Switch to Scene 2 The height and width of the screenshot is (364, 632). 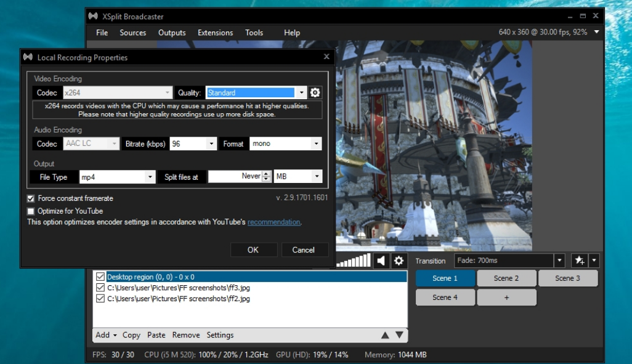506,278
